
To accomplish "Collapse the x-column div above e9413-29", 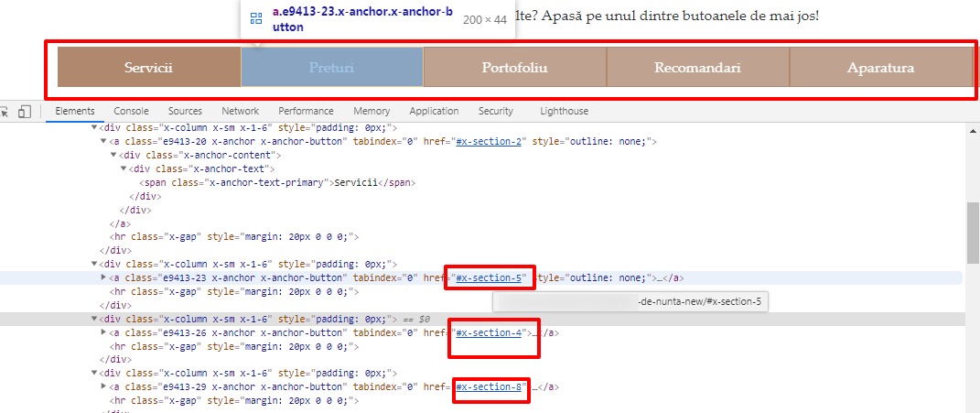I will point(94,373).
